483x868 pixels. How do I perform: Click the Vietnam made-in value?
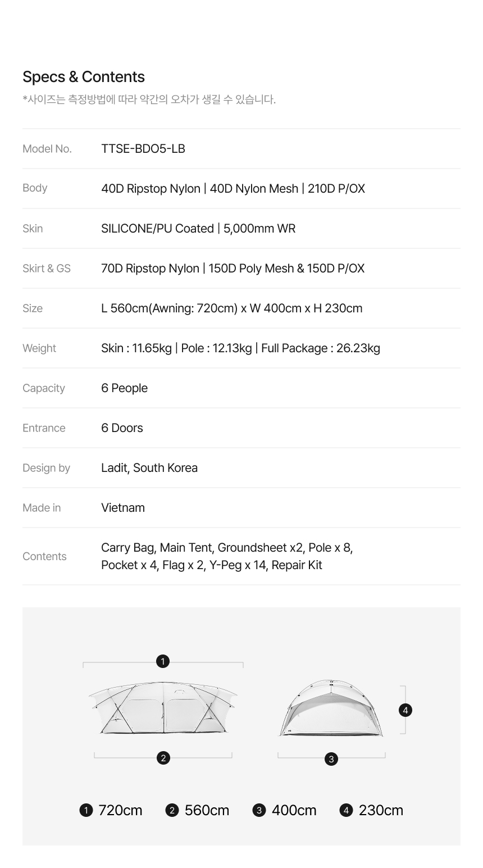[x=123, y=508]
